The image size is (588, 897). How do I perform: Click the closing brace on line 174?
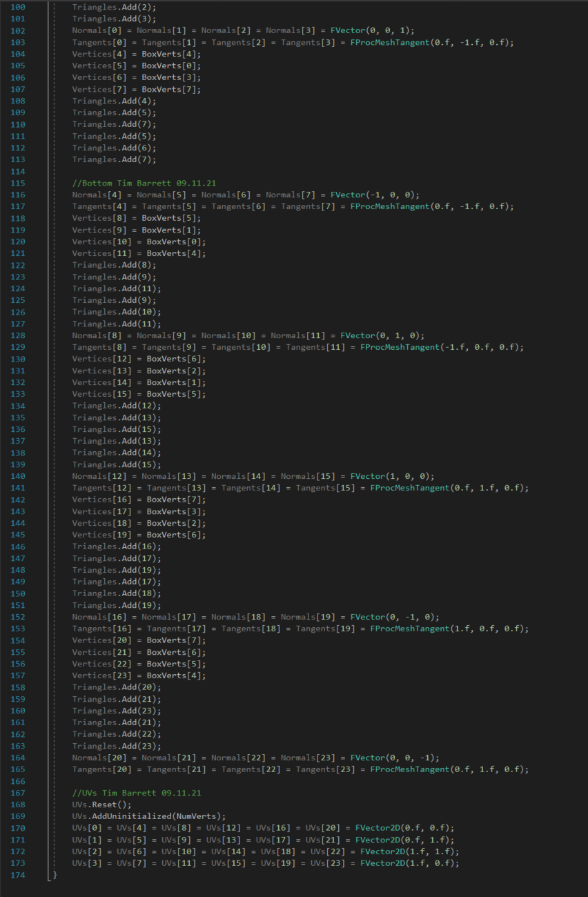pyautogui.click(x=55, y=875)
